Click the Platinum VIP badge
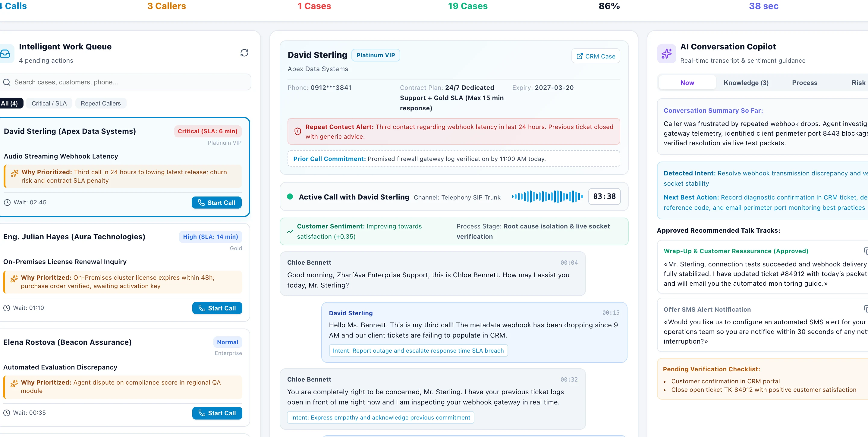The image size is (868, 437). coord(376,55)
